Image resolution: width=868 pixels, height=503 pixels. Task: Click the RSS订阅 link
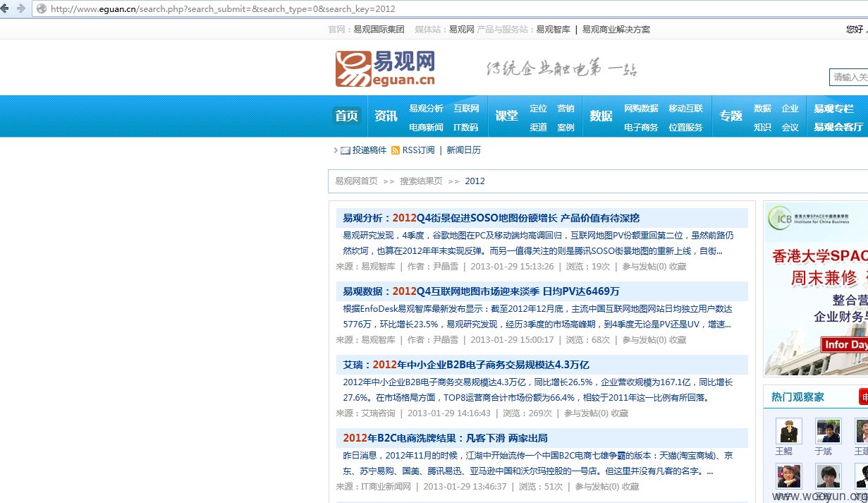(418, 150)
